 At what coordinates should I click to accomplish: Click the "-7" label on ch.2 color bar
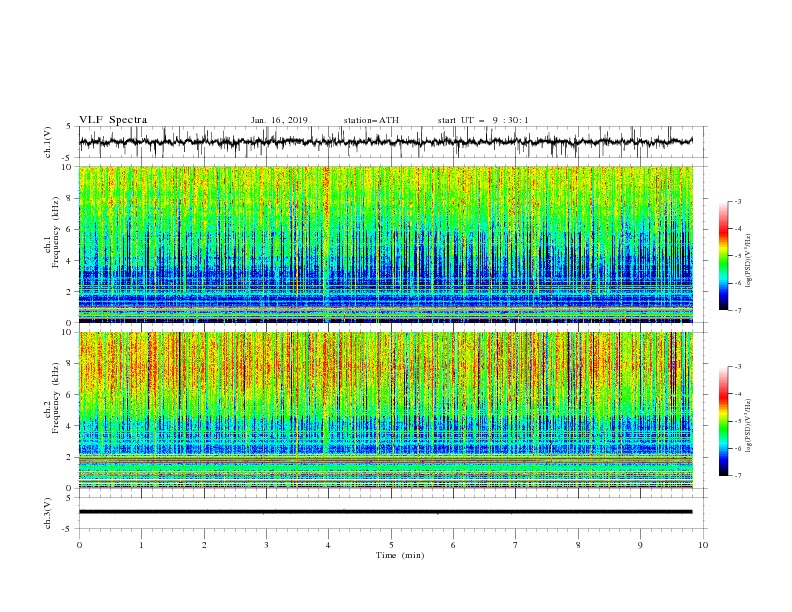(738, 476)
